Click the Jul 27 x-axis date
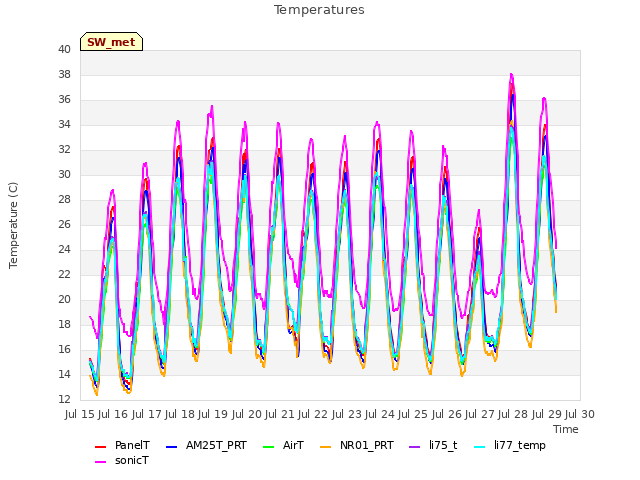This screenshot has height=480, width=640. pos(480,414)
